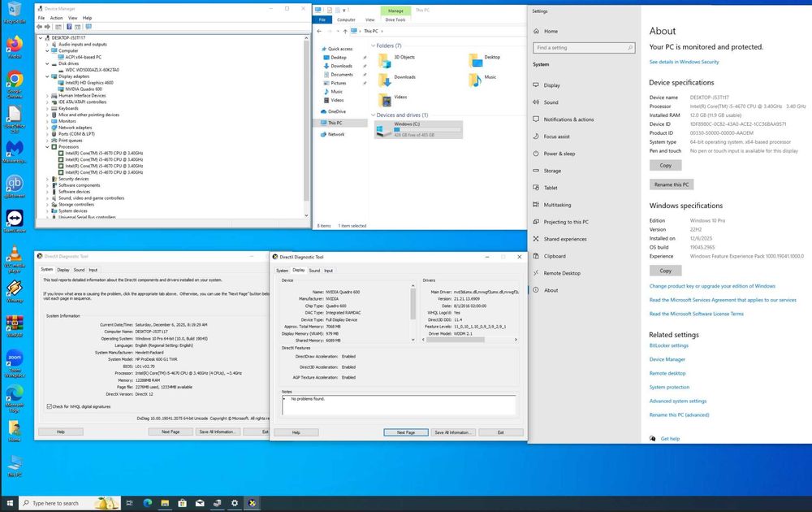Click the Find a setting search box
This screenshot has height=512, width=812.
tap(584, 48)
